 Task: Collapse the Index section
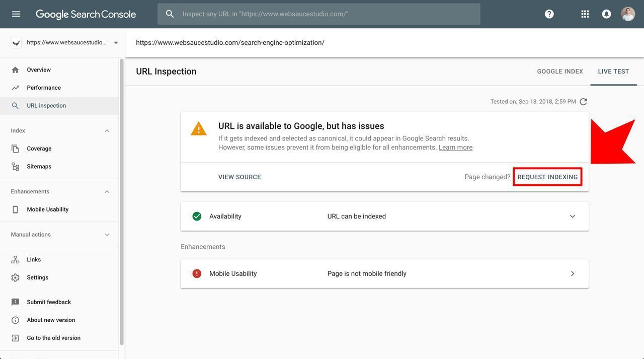(107, 131)
